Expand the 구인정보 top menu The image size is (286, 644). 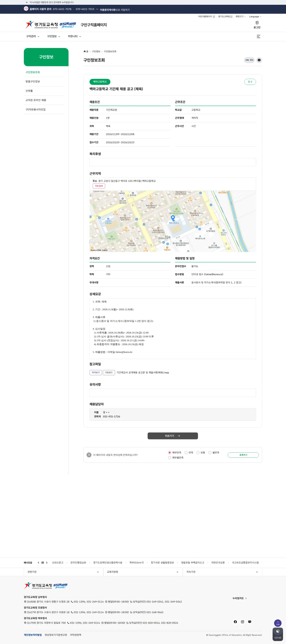coord(53,37)
